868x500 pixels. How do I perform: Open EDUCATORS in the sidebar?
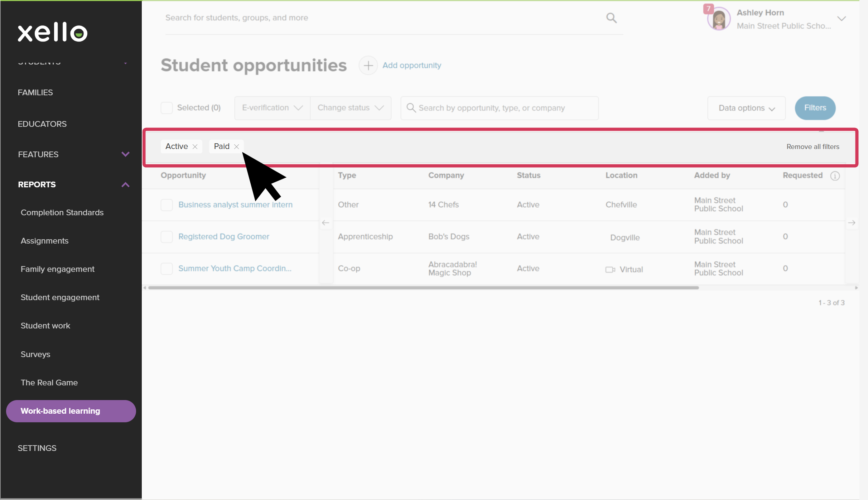pos(42,124)
